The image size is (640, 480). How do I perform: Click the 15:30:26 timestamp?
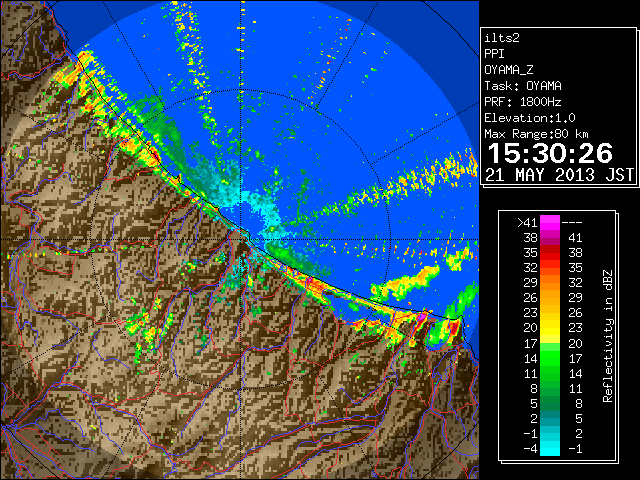click(x=550, y=153)
